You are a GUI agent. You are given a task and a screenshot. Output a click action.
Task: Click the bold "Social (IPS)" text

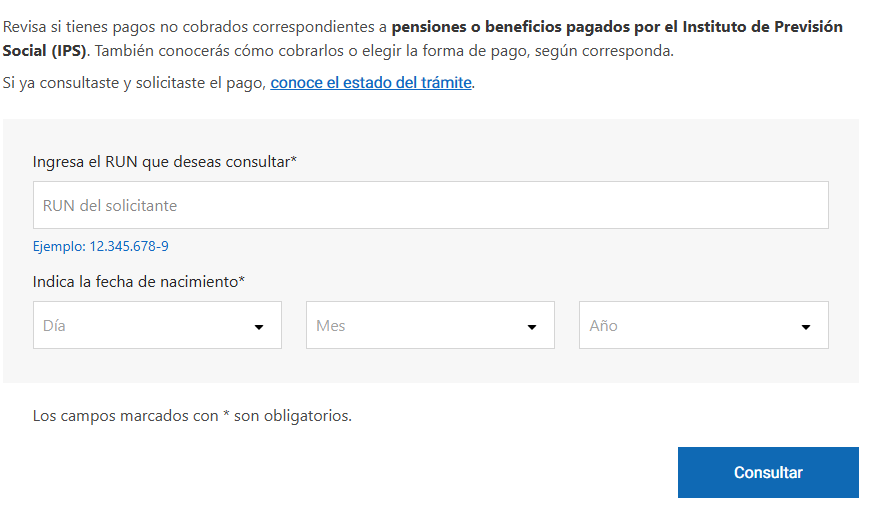point(44,51)
